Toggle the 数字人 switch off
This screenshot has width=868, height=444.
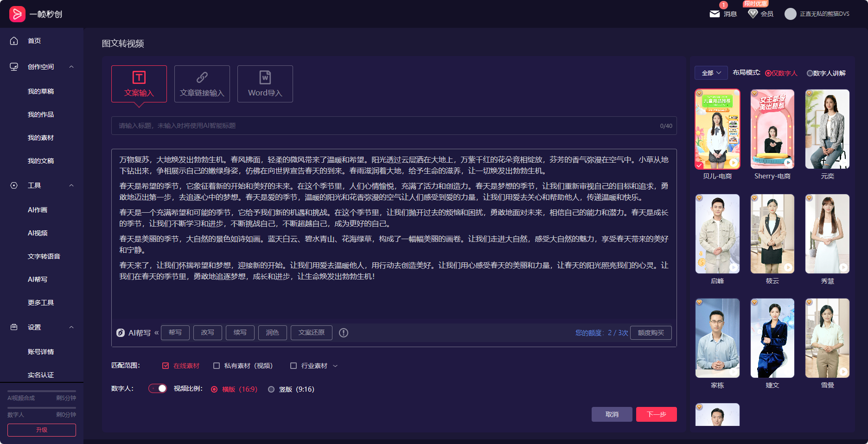(x=157, y=389)
